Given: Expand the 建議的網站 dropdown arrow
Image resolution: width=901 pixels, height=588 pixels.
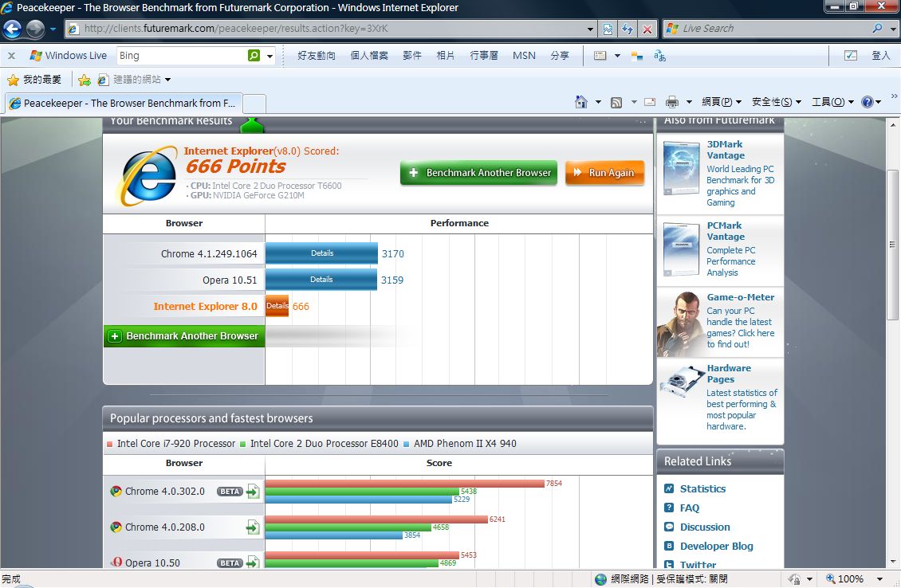Looking at the screenshot, I should pyautogui.click(x=167, y=80).
